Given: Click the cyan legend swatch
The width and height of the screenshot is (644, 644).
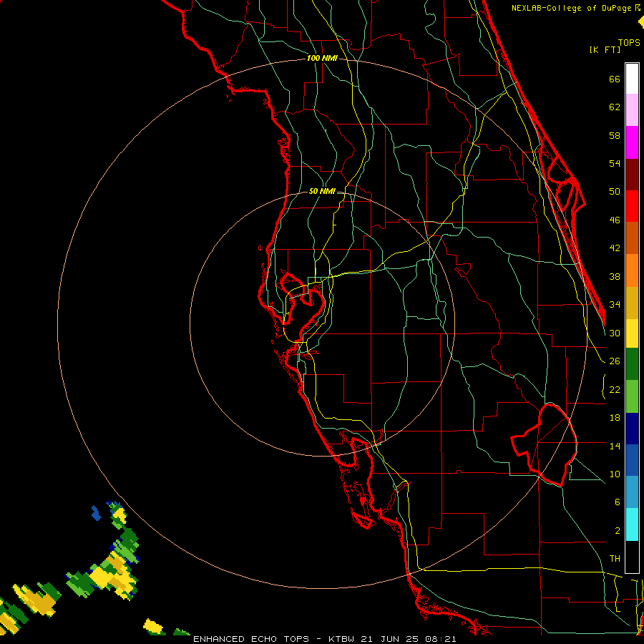Looking at the screenshot, I should coord(632,525).
